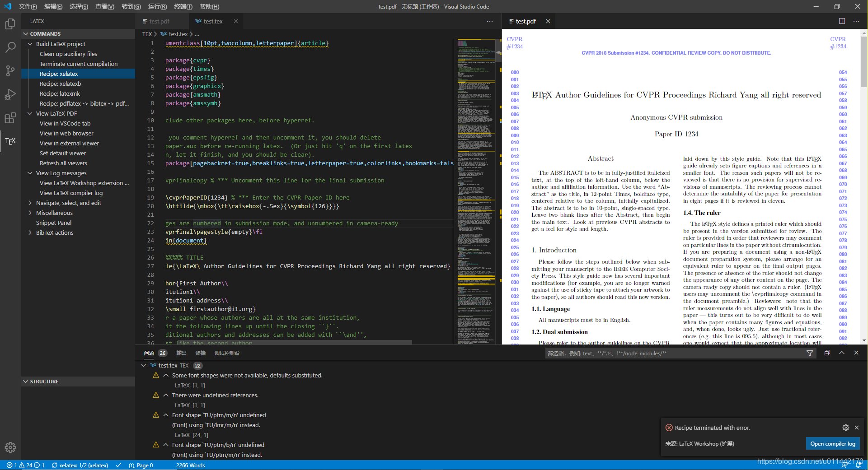The width and height of the screenshot is (868, 470).
Task: Expand Navigate, select, and edit
Action: coord(30,203)
